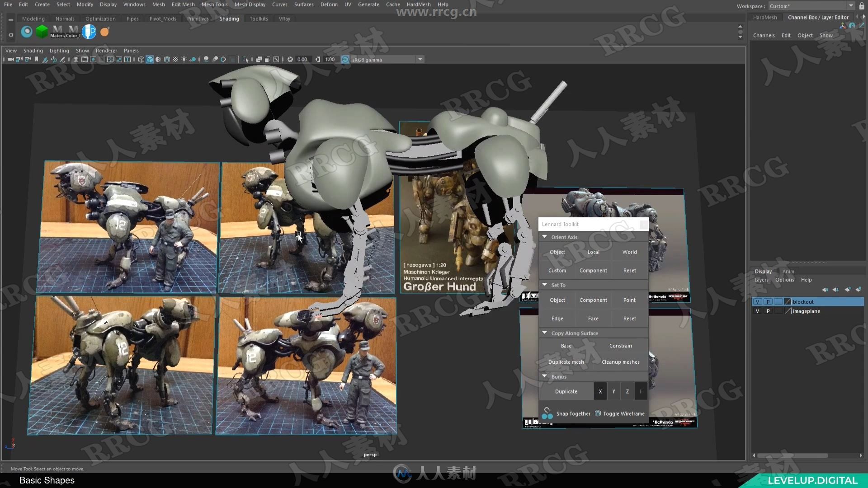
Task: Click the green cube shelf icon
Action: [42, 32]
